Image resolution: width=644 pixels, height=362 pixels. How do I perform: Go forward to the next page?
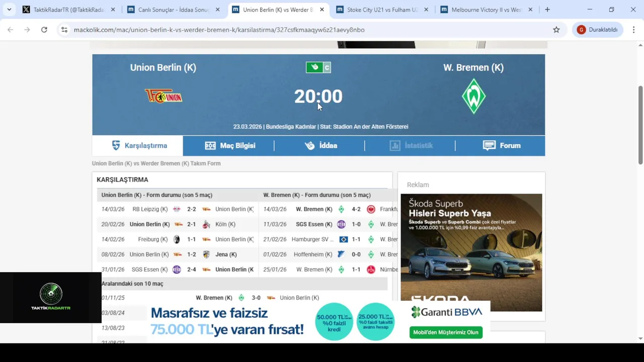27,30
